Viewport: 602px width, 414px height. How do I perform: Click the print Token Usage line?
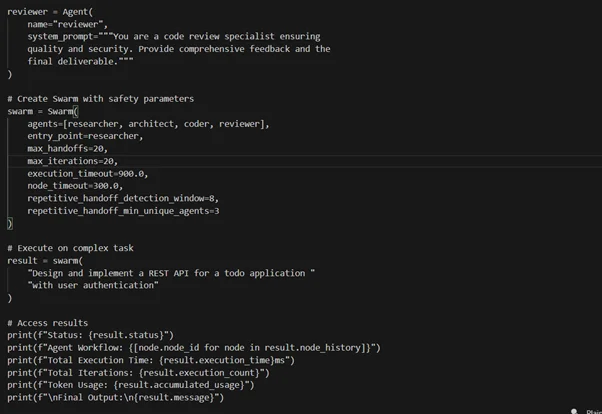130,385
